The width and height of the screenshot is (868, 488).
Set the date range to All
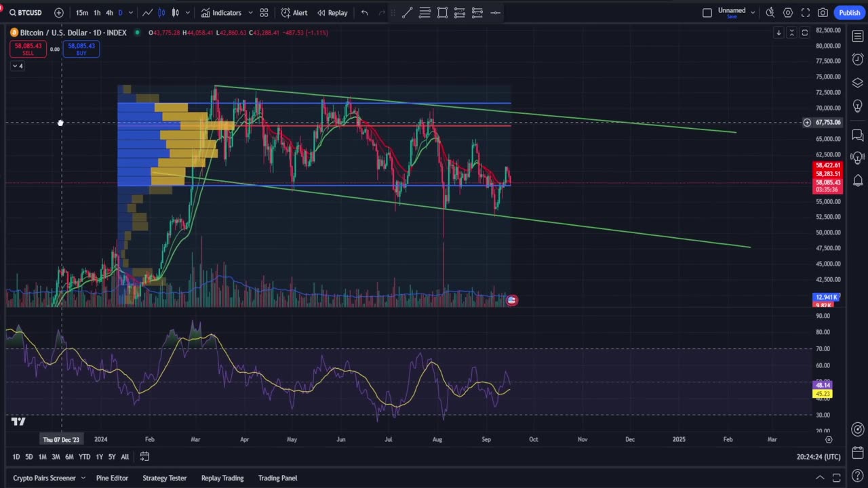coord(125,457)
